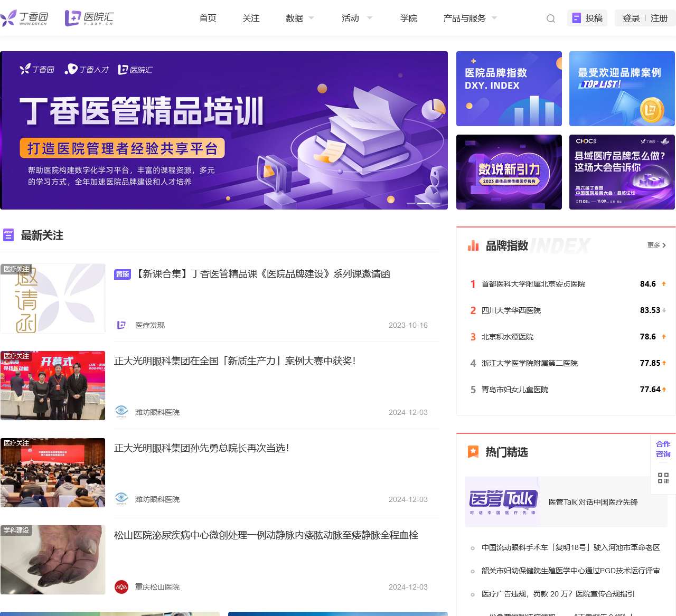
Task: Open the 医疗发现 publisher avatar icon
Action: point(122,325)
